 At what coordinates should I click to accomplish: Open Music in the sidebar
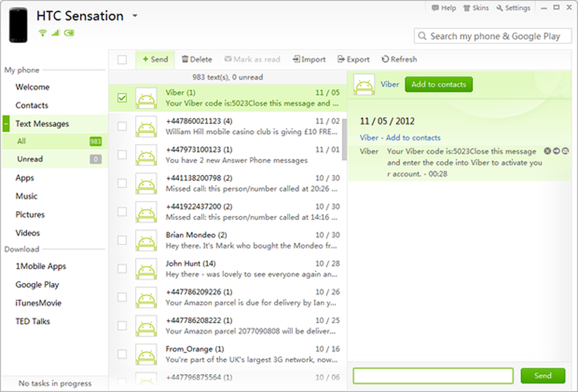tap(27, 196)
